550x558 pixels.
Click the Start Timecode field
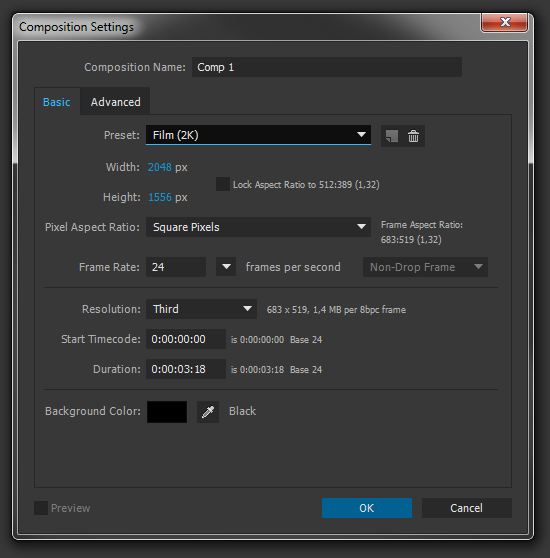[x=186, y=339]
